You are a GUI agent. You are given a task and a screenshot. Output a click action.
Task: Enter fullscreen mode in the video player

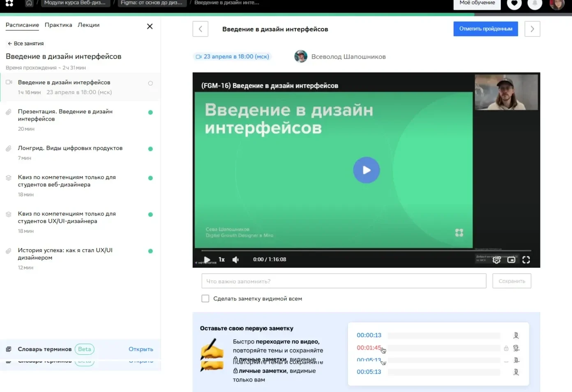coord(526,260)
